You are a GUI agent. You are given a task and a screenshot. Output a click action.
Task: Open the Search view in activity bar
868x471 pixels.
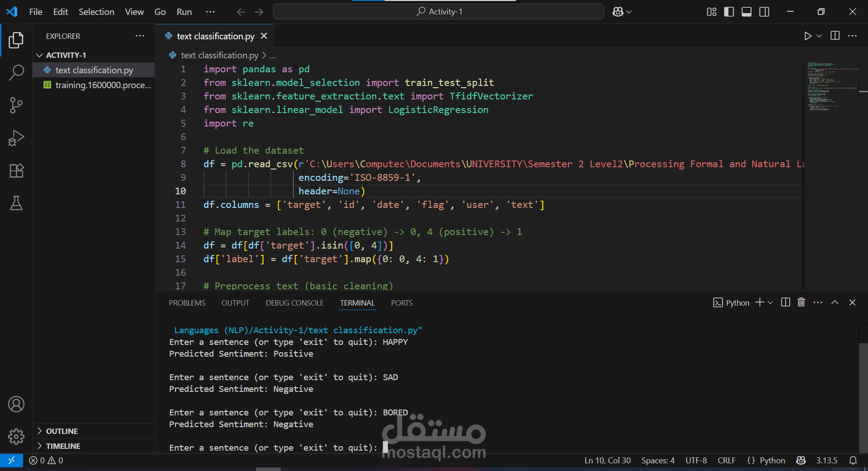click(x=16, y=72)
